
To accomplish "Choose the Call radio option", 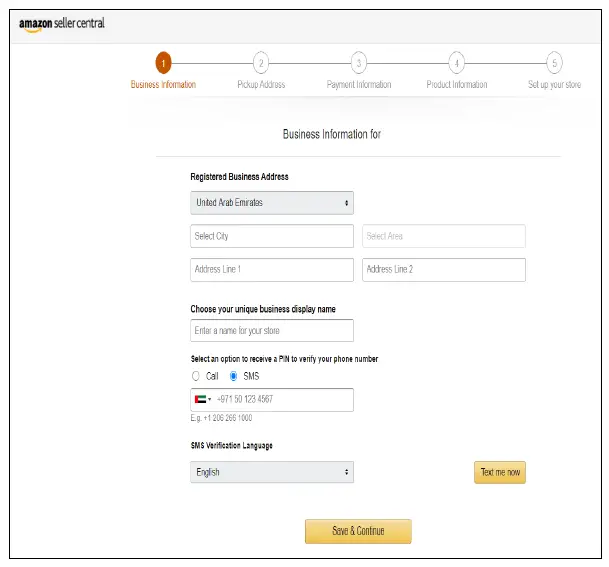I will [196, 376].
